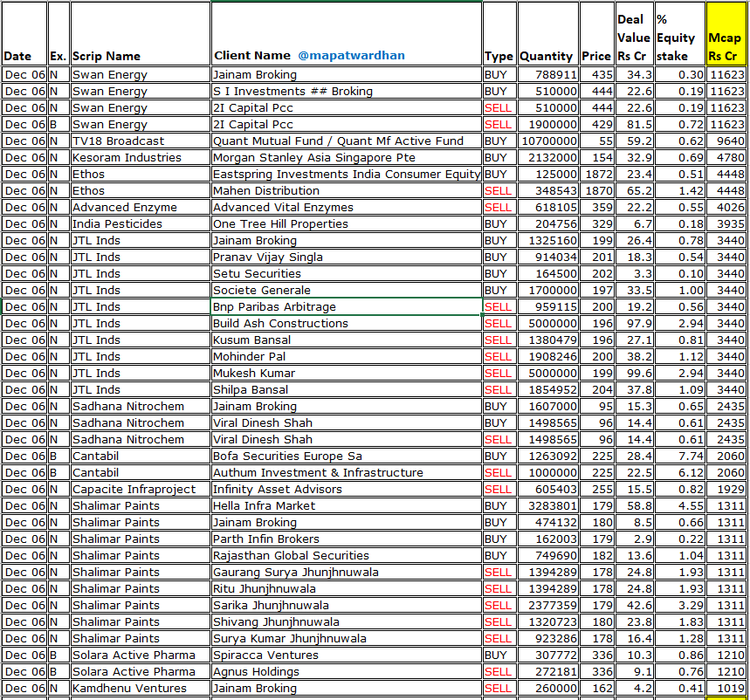Click the yellow 'Mcap Rs Cr' header

[x=726, y=33]
